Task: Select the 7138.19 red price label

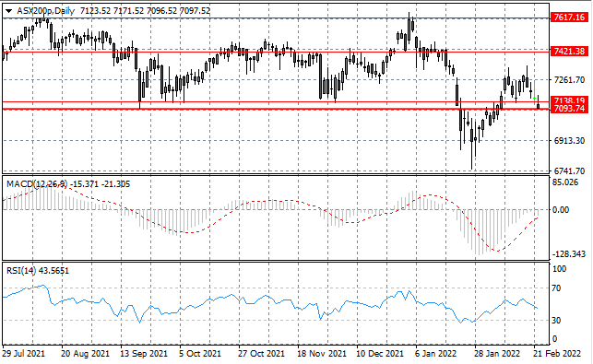Action: (569, 100)
